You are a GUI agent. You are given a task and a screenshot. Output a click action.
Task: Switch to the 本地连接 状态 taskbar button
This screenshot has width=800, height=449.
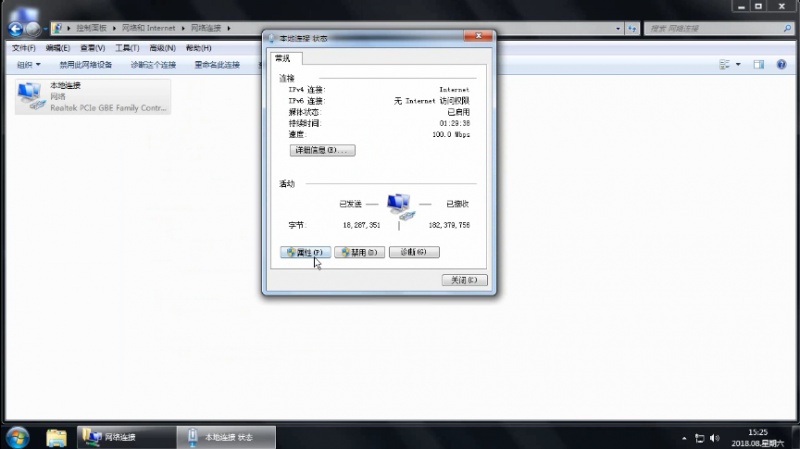pos(227,437)
